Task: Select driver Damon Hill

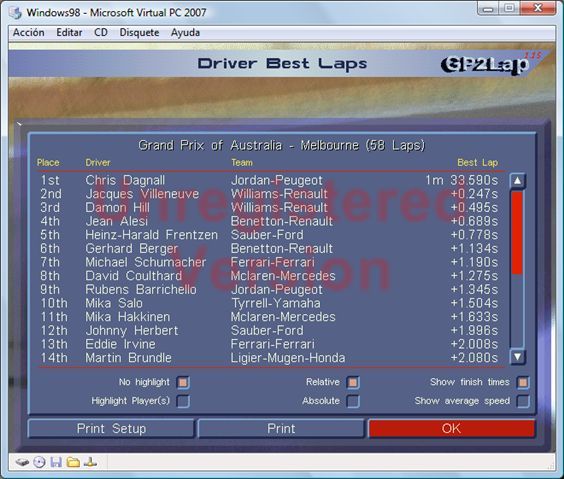Action: [x=117, y=207]
